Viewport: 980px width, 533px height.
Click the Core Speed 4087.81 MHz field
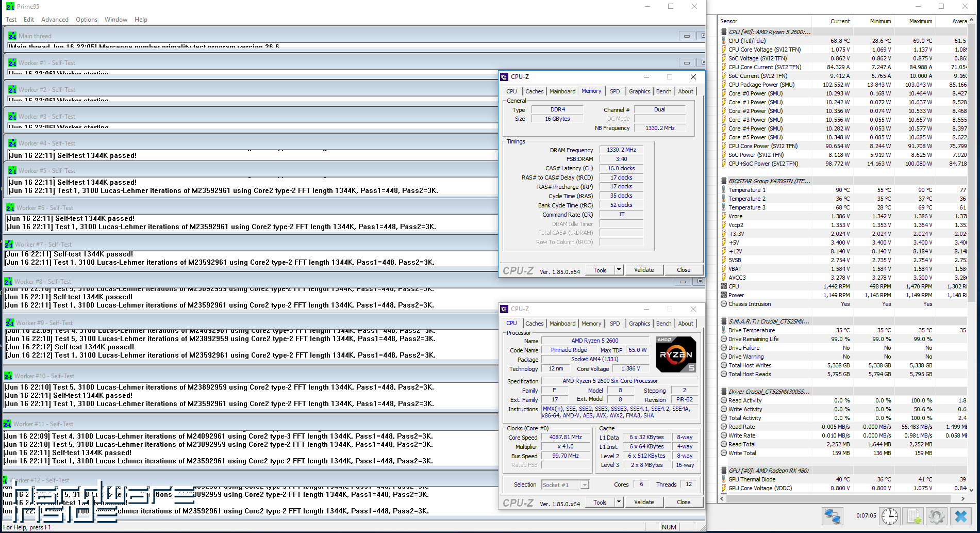pos(566,437)
